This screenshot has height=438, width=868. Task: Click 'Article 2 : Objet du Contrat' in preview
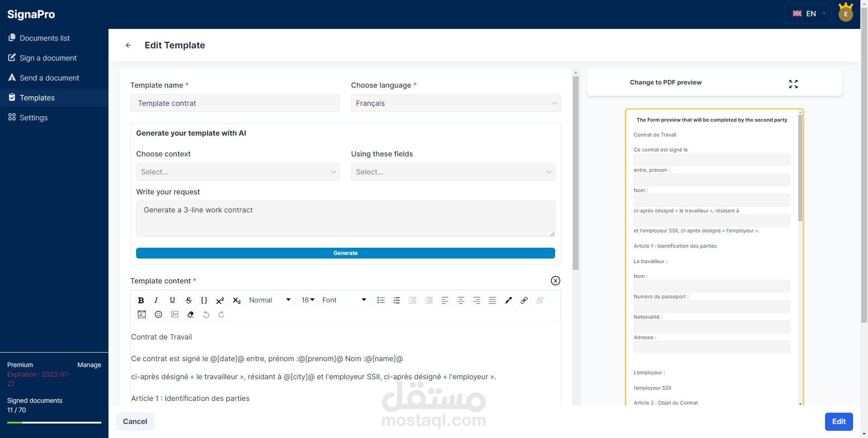pos(666,403)
